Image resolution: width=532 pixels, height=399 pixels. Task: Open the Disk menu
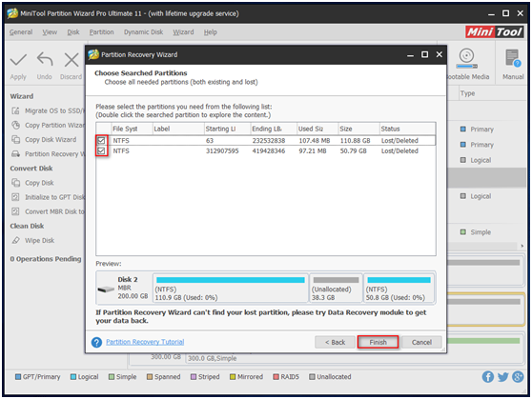tap(73, 32)
